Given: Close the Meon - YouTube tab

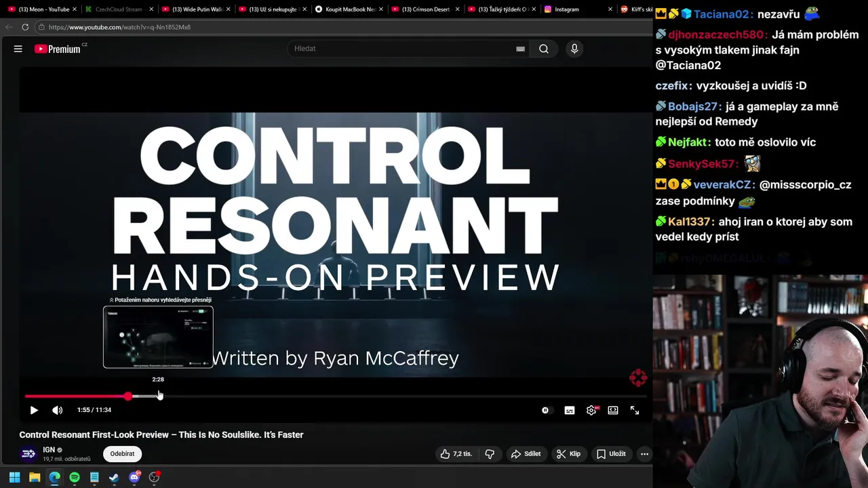Looking at the screenshot, I should (74, 9).
